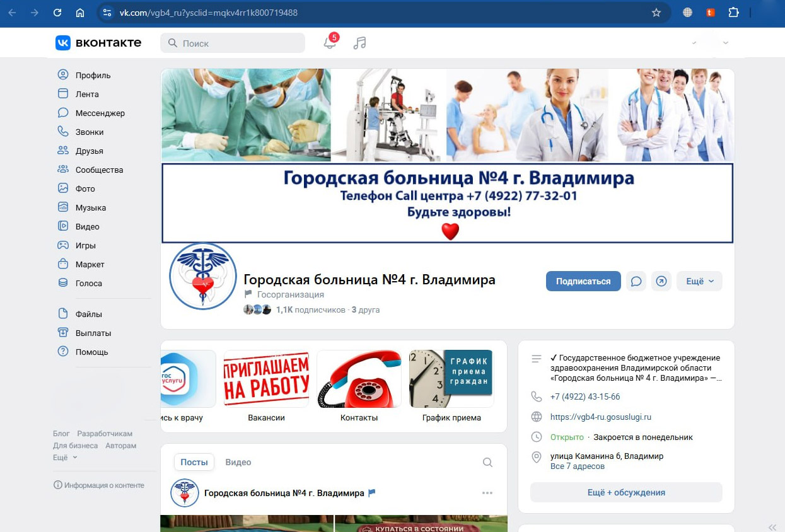Image resolution: width=785 pixels, height=532 pixels.
Task: Click Ещё + обсуждения button
Action: pos(626,492)
